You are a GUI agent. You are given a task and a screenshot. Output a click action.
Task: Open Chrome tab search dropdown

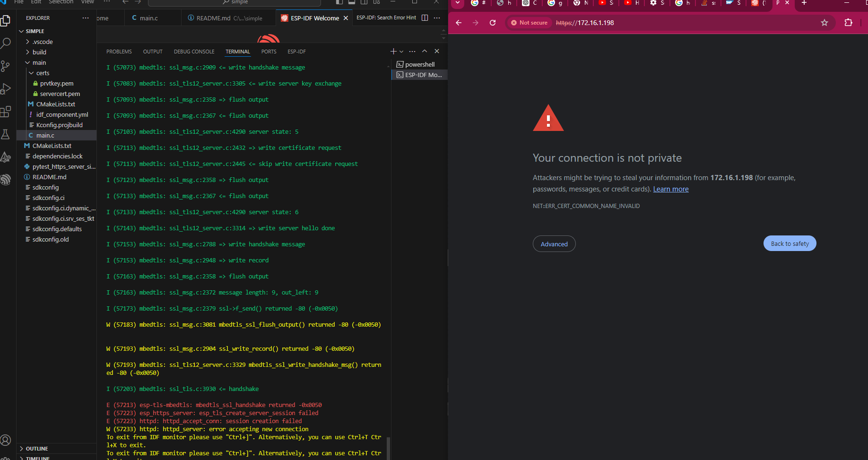458,3
